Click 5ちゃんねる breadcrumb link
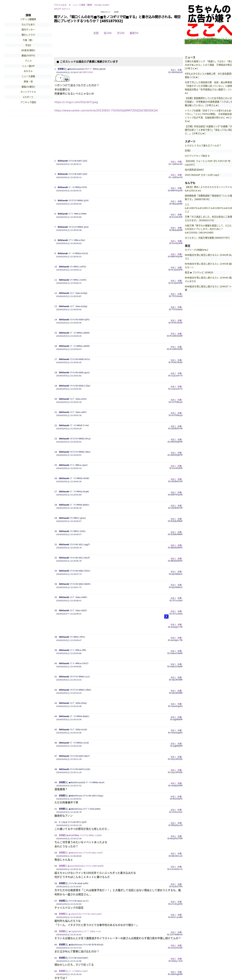The width and height of the screenshot is (232, 980). click(x=60, y=5)
